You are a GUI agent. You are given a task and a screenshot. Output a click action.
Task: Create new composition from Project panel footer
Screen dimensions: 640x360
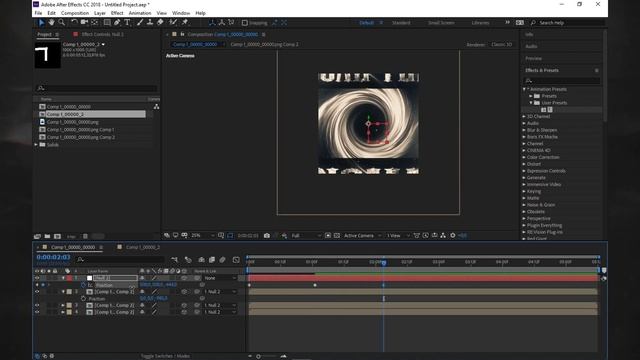58,236
